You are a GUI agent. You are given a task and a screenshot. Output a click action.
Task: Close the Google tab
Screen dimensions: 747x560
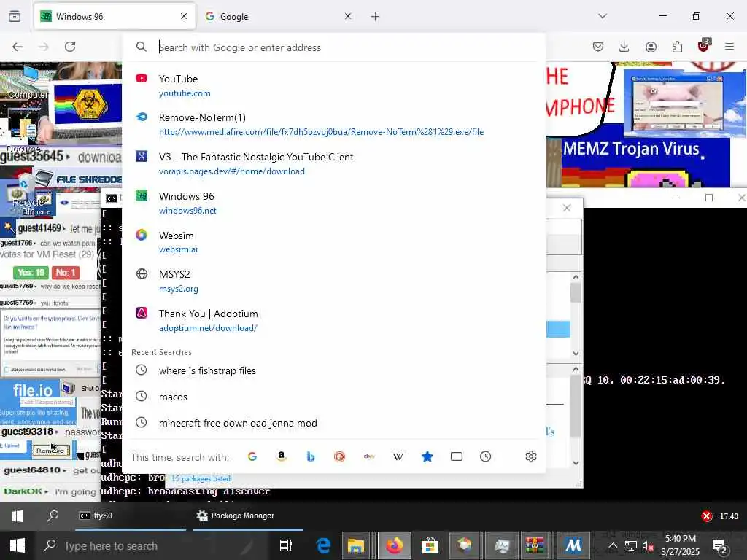[x=348, y=16]
